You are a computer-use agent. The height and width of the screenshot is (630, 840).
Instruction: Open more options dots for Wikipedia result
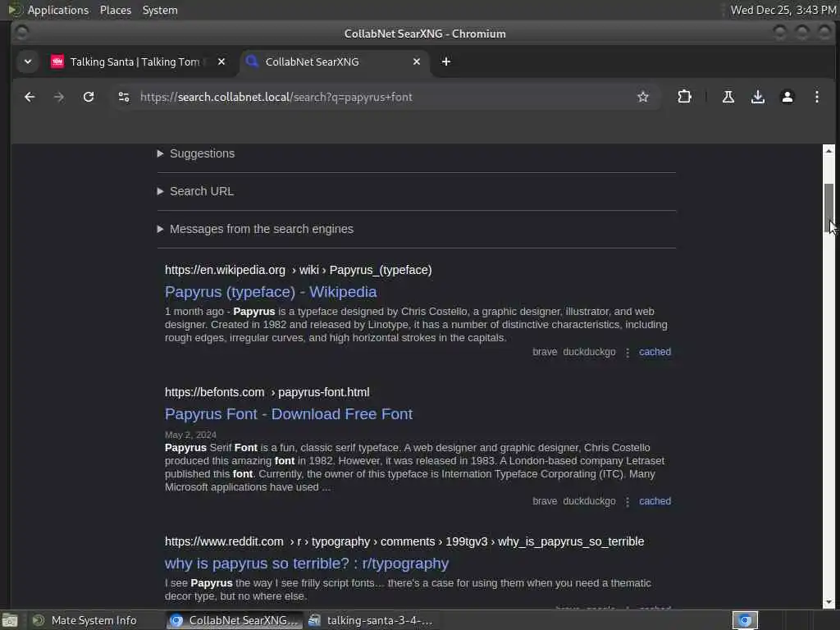(628, 353)
